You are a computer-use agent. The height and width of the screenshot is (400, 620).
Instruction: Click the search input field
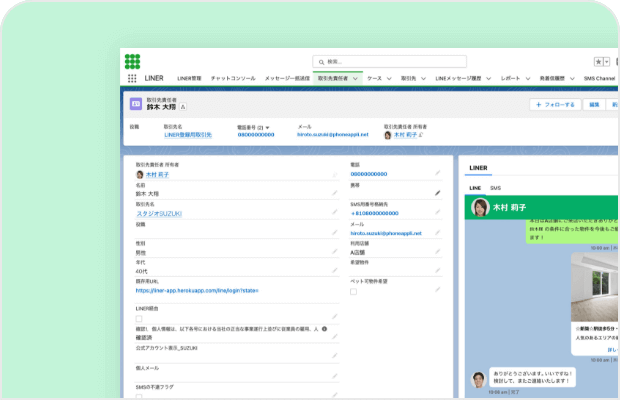[x=388, y=62]
